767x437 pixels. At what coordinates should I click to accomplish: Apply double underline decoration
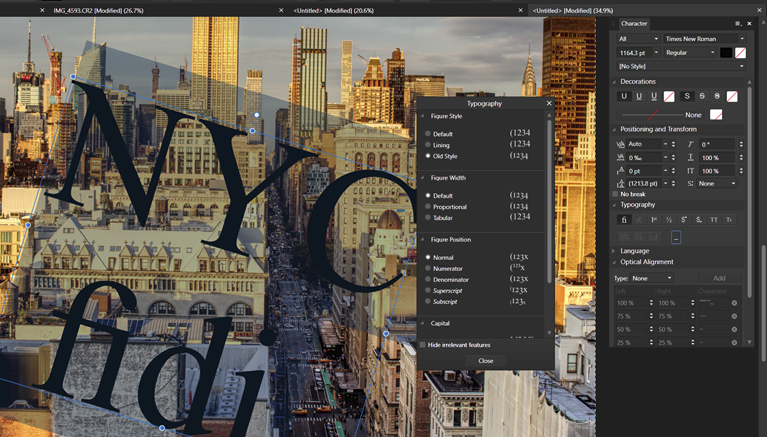coord(639,96)
